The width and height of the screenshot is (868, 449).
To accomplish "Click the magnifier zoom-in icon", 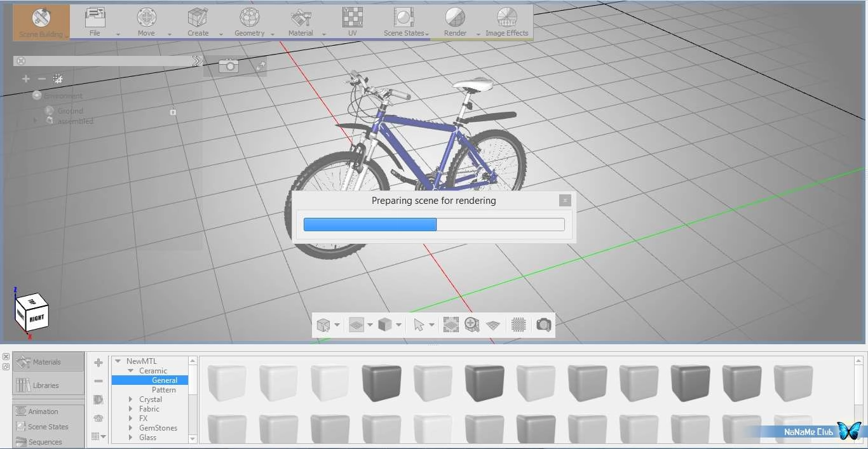I will coord(472,325).
